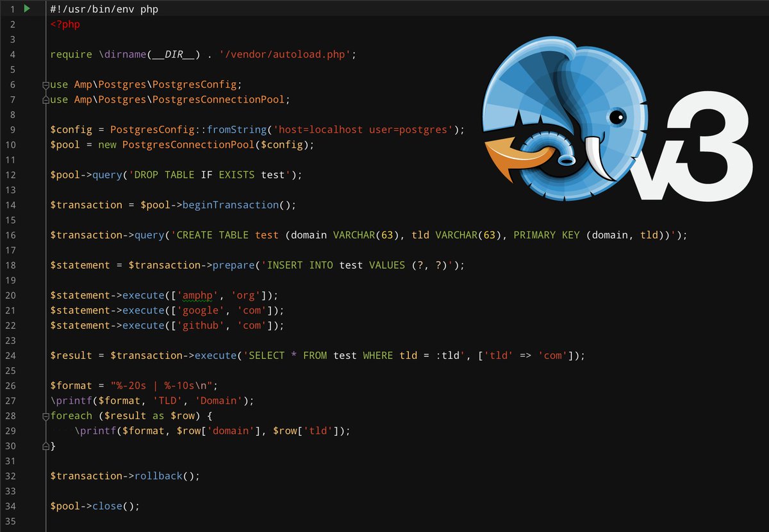Collapse the foreach block at line 28
Image resolution: width=769 pixels, height=532 pixels.
[x=45, y=415]
